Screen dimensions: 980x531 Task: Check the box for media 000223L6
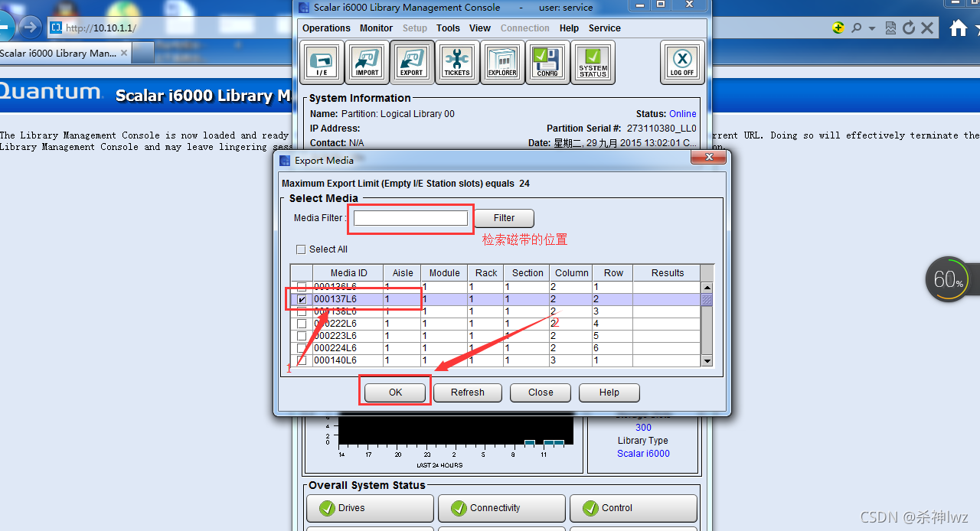(302, 336)
